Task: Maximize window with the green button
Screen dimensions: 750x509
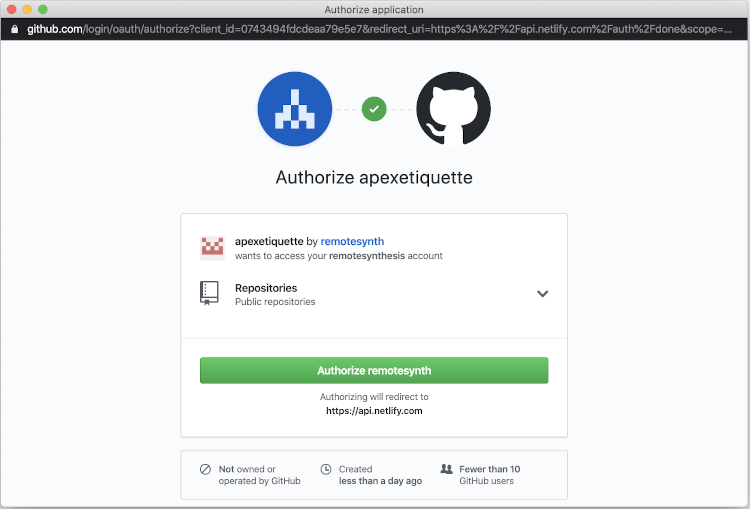Action: pos(43,9)
